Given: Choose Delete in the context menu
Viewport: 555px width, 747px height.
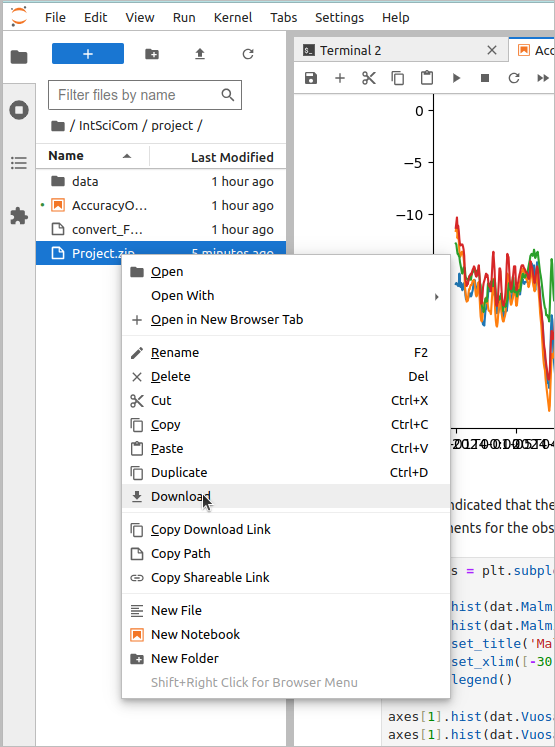Looking at the screenshot, I should tap(286, 376).
